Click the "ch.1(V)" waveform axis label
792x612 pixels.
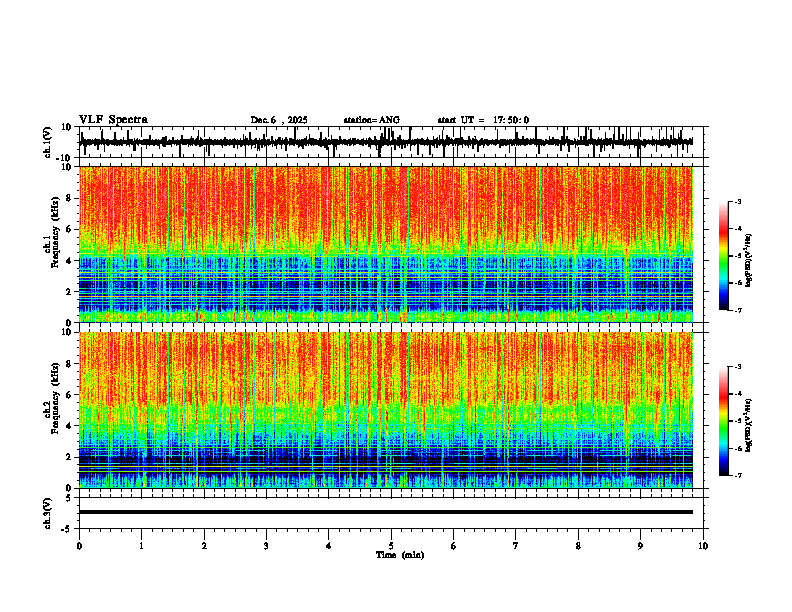[47, 142]
